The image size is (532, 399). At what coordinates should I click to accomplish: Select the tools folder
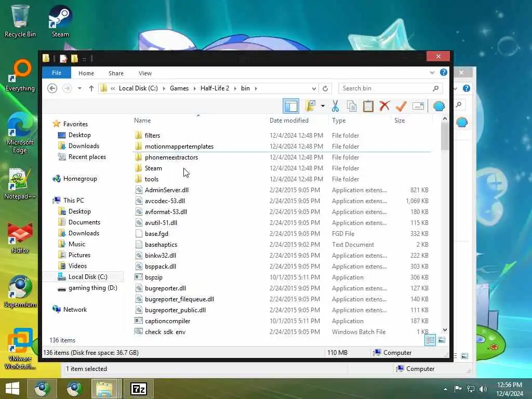tap(151, 179)
